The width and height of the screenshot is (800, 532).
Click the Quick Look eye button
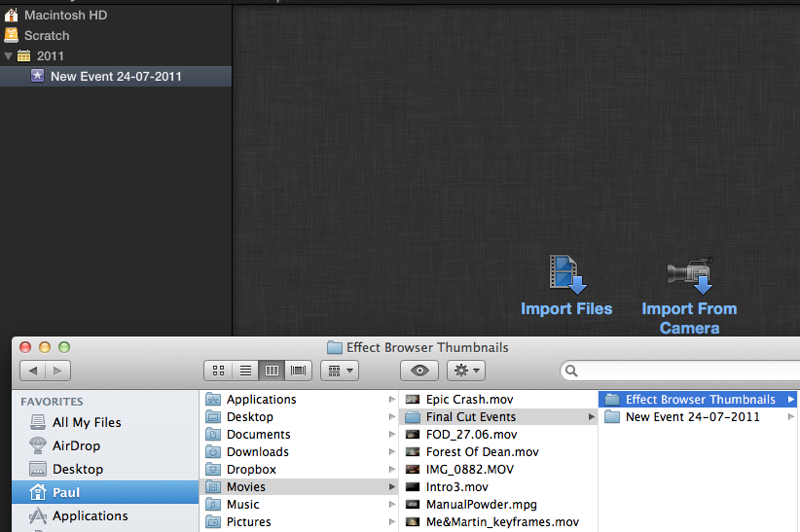click(419, 371)
